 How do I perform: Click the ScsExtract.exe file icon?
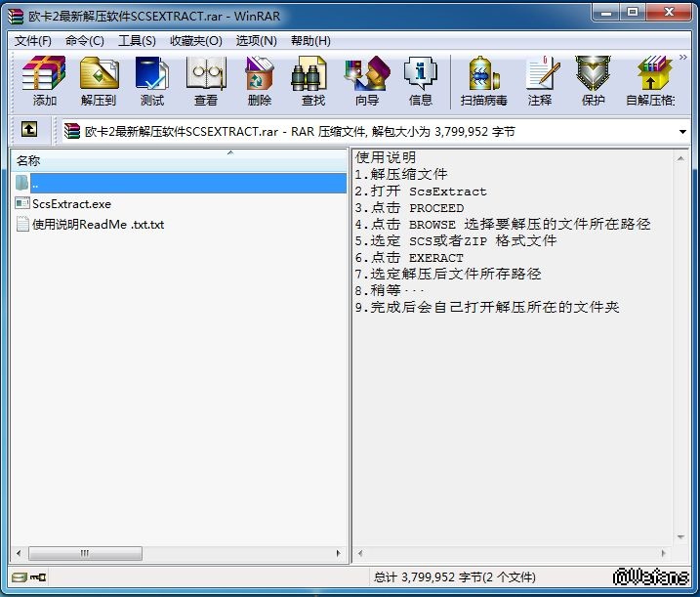coord(22,204)
